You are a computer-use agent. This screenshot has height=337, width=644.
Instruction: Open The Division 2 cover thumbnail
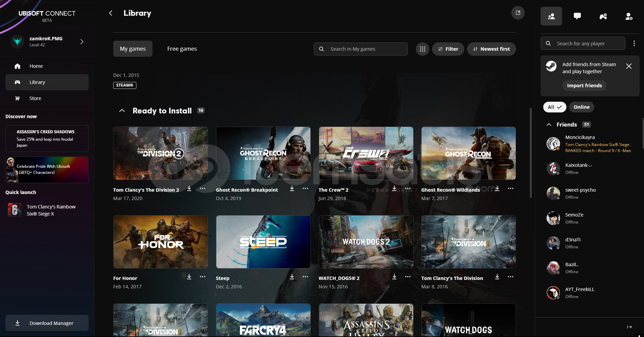pyautogui.click(x=161, y=153)
